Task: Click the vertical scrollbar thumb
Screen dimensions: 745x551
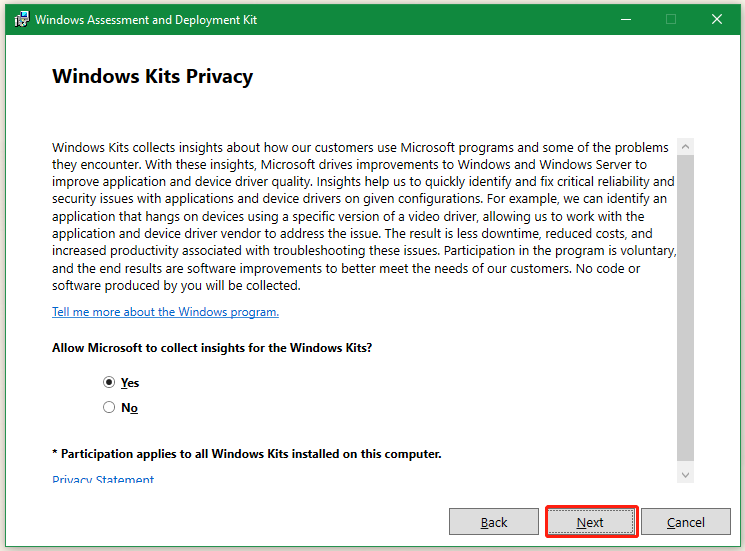Action: (685, 308)
